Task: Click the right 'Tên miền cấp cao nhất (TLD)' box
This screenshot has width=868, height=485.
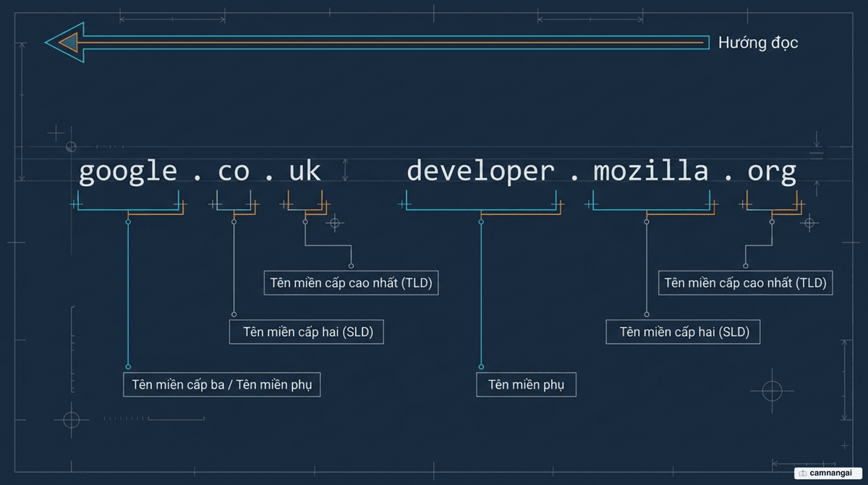Action: click(x=745, y=282)
